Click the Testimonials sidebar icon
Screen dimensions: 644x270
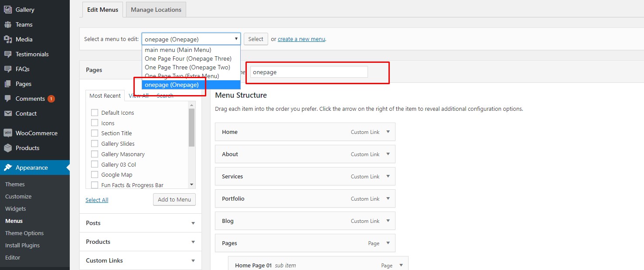pyautogui.click(x=8, y=54)
